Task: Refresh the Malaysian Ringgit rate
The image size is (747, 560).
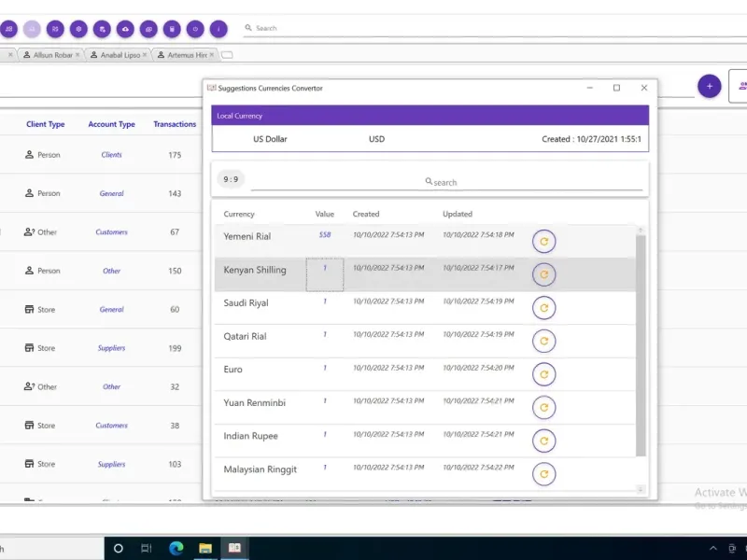Action: pyautogui.click(x=544, y=474)
